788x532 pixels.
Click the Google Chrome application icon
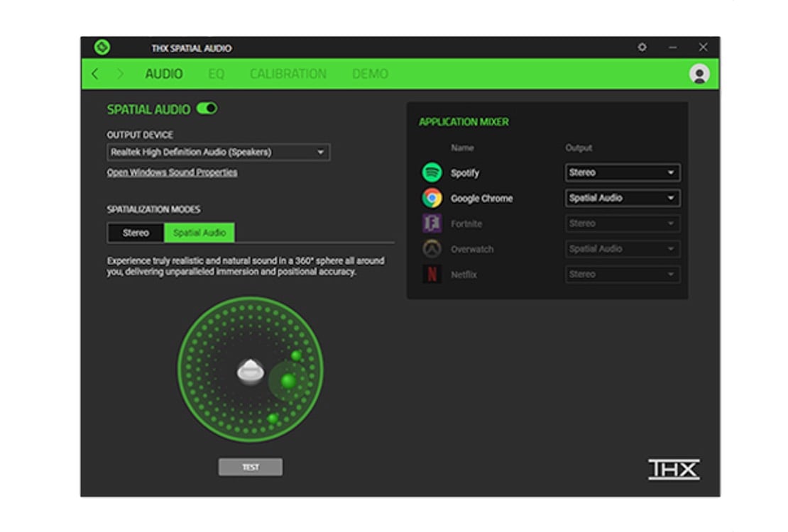pos(432,198)
